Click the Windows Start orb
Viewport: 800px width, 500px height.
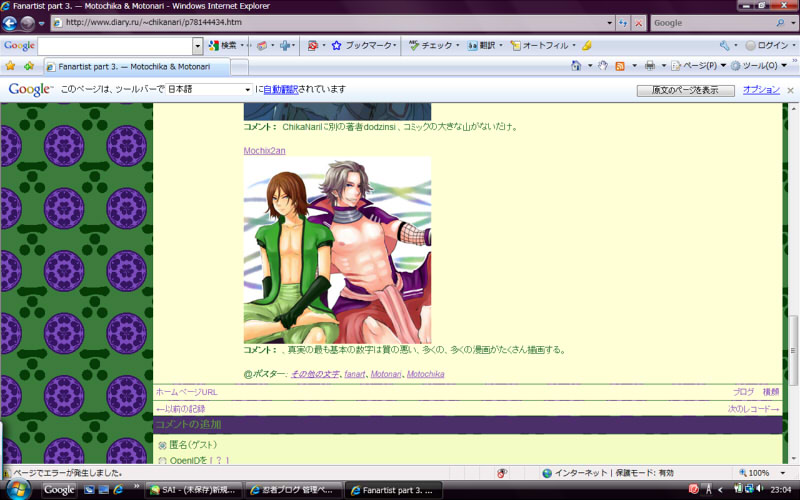point(17,490)
